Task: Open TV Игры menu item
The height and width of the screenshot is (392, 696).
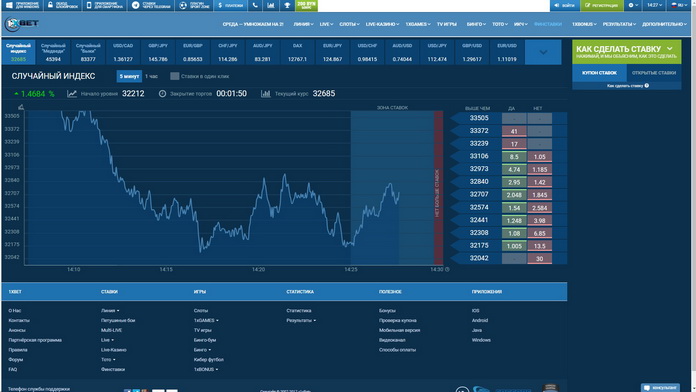Action: point(447,24)
